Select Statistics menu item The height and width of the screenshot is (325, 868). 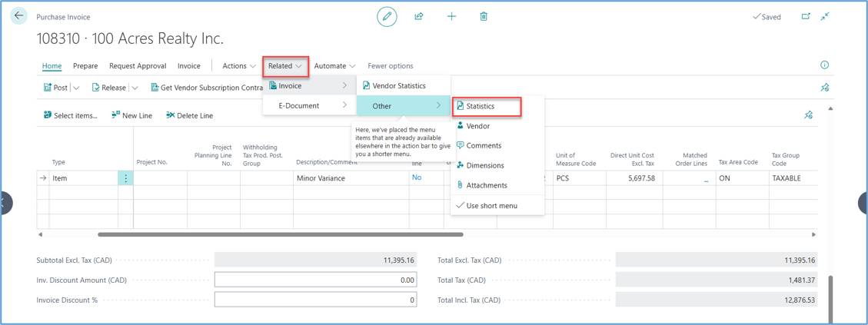(x=487, y=106)
